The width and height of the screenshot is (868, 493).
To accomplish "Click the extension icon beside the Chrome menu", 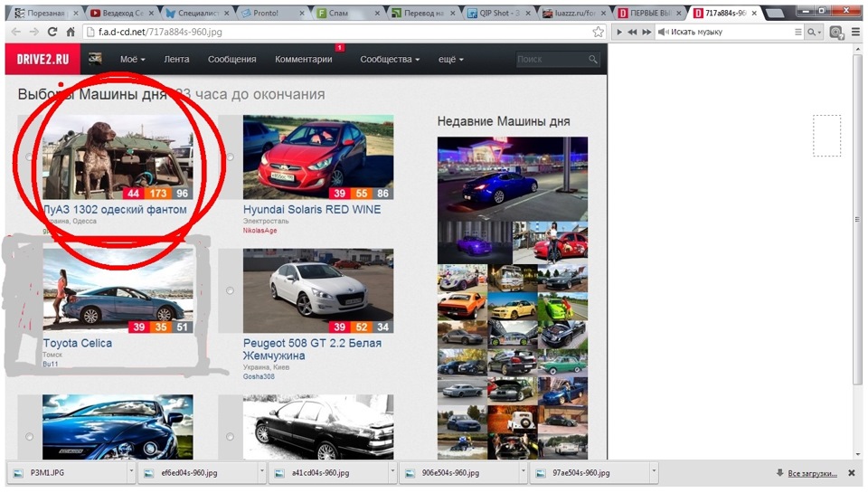I will (x=835, y=33).
